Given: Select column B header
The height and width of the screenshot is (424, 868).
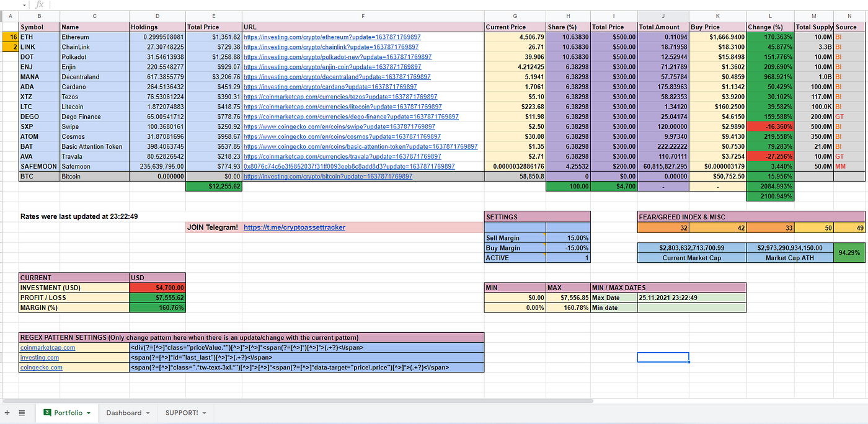Looking at the screenshot, I should coord(39,16).
